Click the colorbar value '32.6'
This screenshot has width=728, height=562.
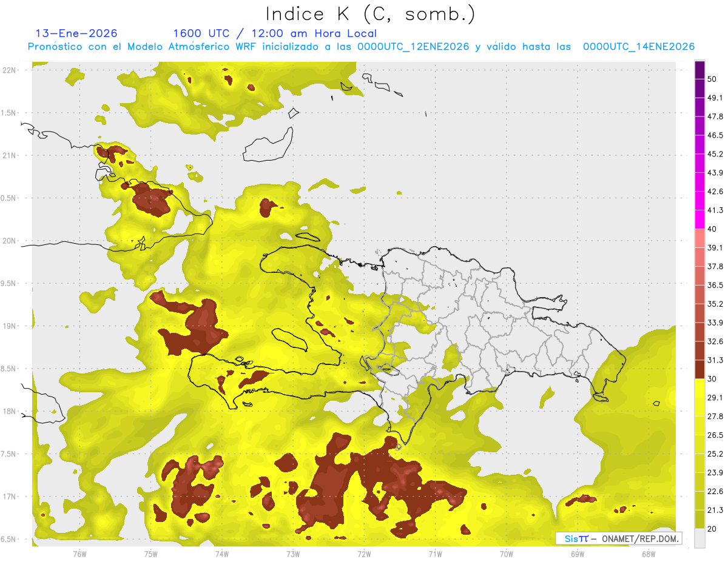tap(715, 341)
